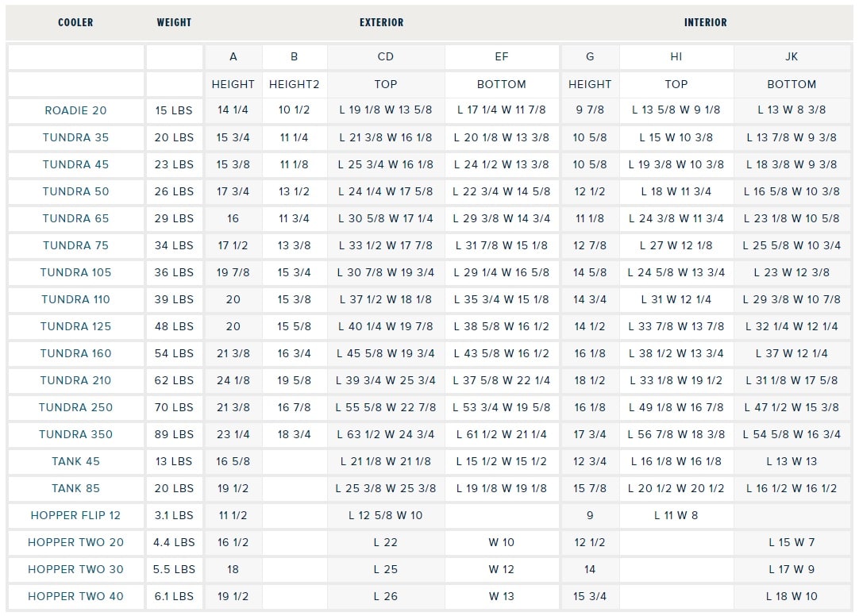Open the Tundra 65 cooler link
This screenshot has height=616, width=859.
75,218
